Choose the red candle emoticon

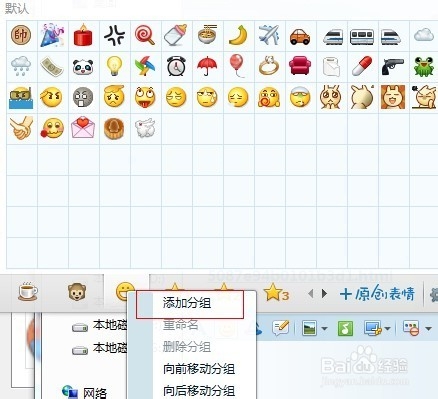tap(83, 35)
